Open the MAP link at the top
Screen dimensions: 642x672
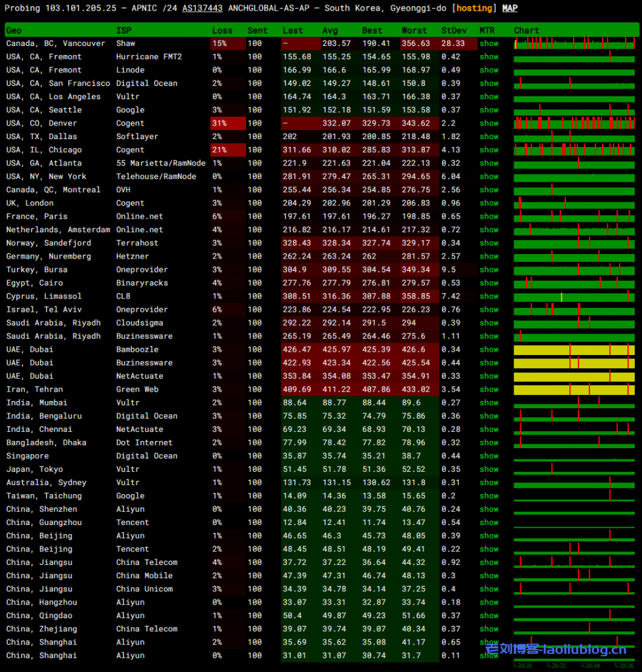510,9
